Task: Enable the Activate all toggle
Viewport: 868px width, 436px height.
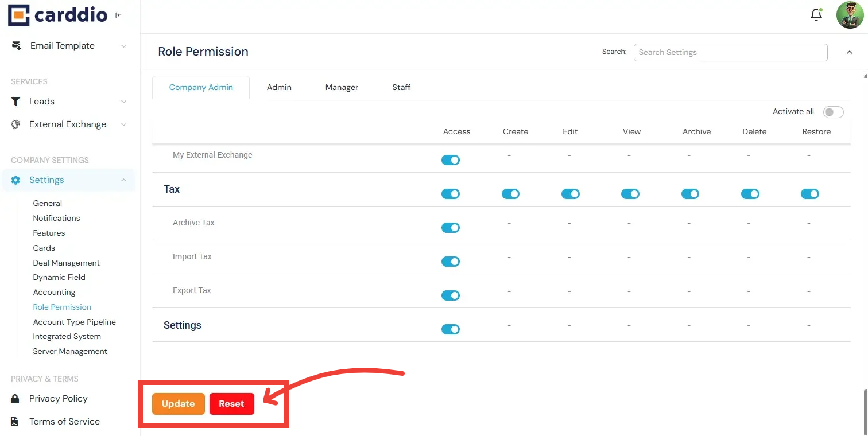Action: tap(833, 112)
